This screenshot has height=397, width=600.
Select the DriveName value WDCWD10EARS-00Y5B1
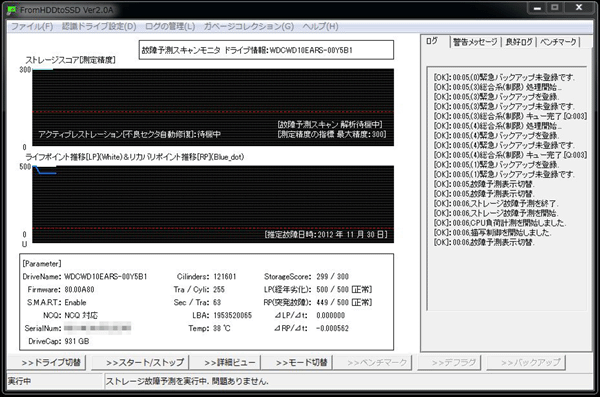pyautogui.click(x=106, y=276)
